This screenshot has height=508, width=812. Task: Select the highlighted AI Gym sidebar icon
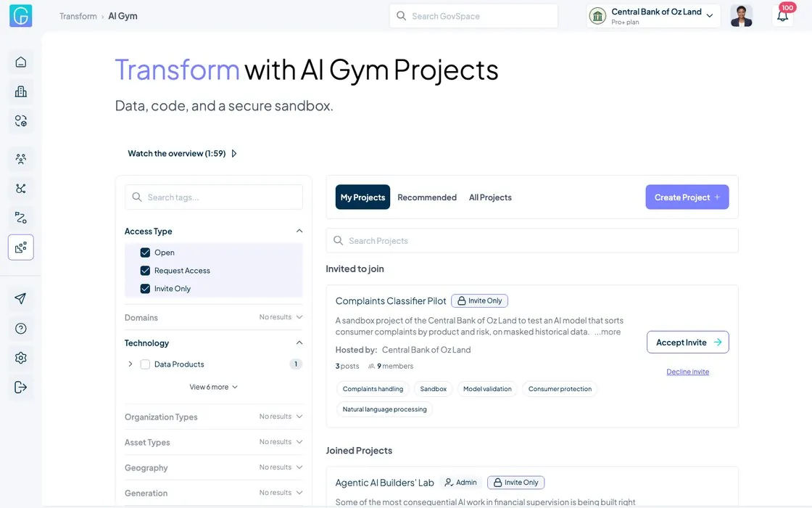click(x=21, y=247)
